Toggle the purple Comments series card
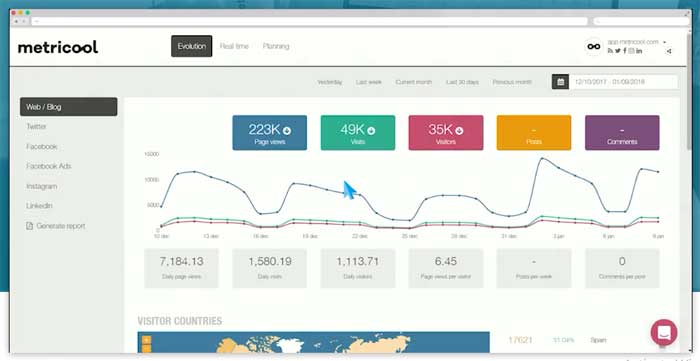The image size is (700, 361). [622, 133]
